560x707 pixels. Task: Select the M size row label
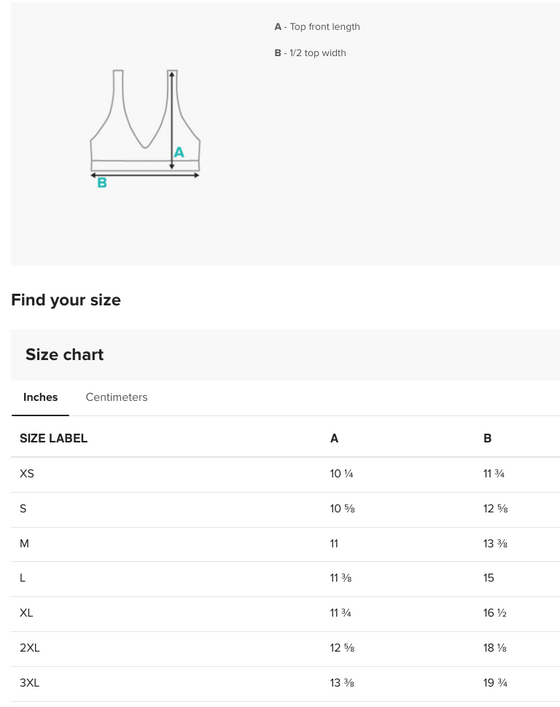click(24, 544)
